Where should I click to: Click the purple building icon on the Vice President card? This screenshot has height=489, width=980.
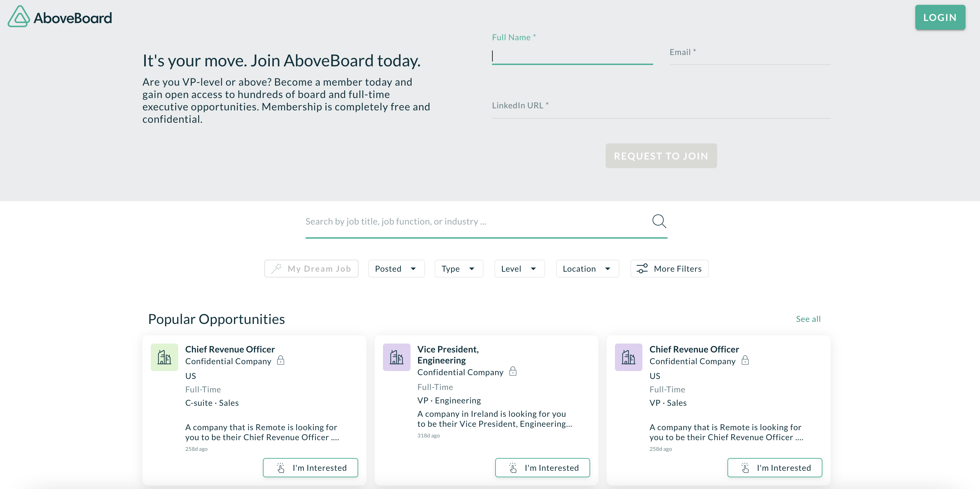[396, 357]
